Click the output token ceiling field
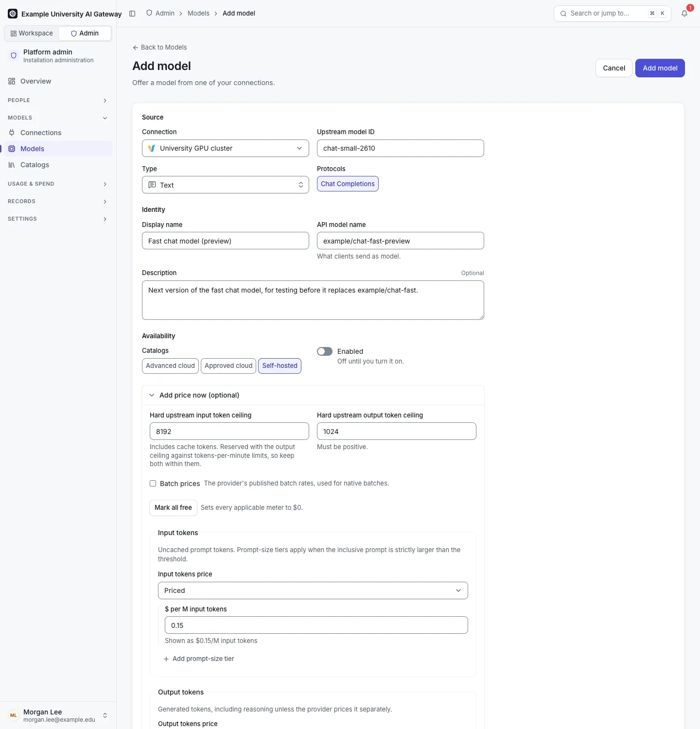The width and height of the screenshot is (700, 729). [x=397, y=431]
